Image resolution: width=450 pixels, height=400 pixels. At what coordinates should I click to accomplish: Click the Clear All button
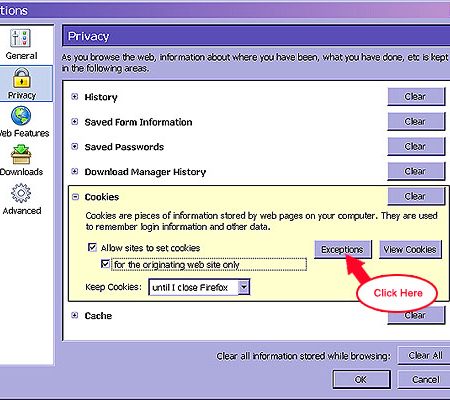point(425,356)
